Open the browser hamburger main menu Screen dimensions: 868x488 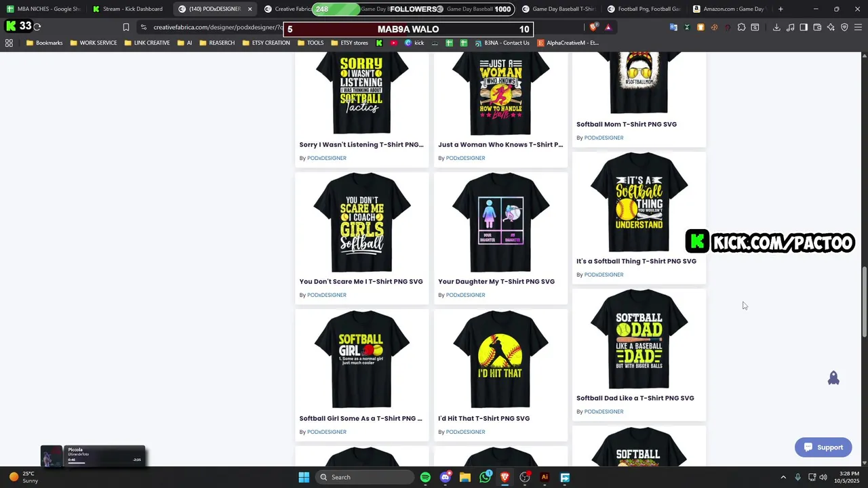coord(859,27)
